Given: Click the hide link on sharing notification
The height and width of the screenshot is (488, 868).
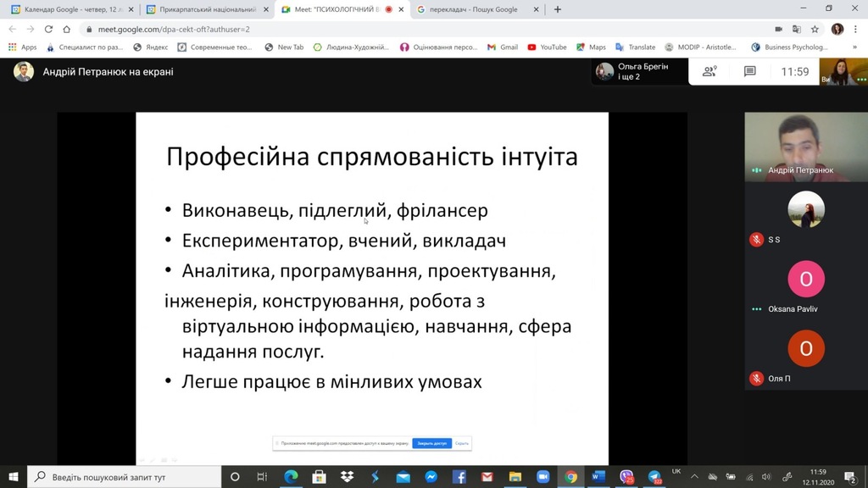Looking at the screenshot, I should [461, 443].
